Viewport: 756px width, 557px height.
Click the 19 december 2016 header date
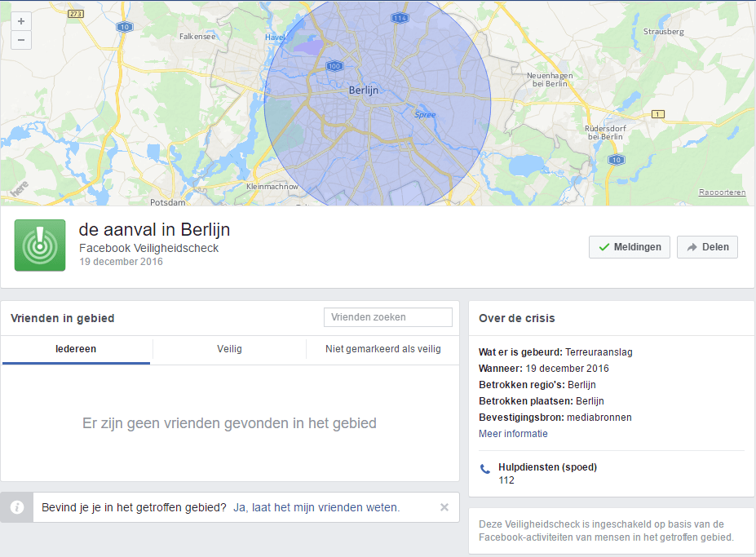[121, 262]
